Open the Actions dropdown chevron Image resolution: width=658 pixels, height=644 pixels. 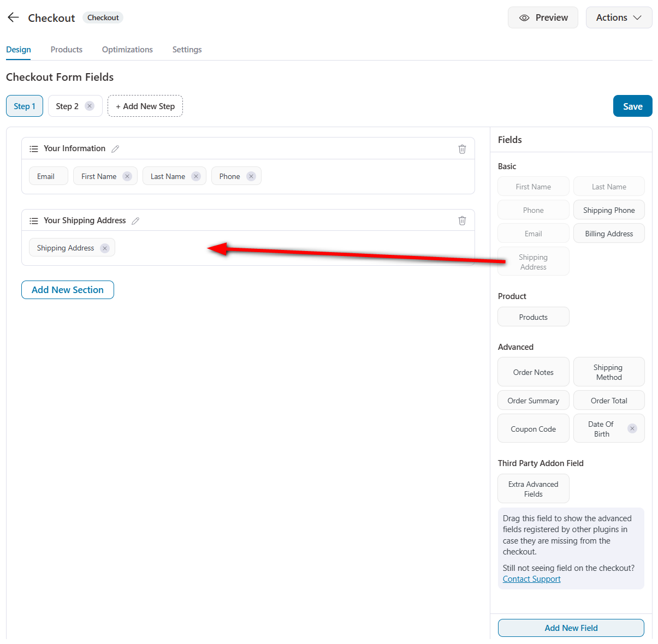click(637, 18)
